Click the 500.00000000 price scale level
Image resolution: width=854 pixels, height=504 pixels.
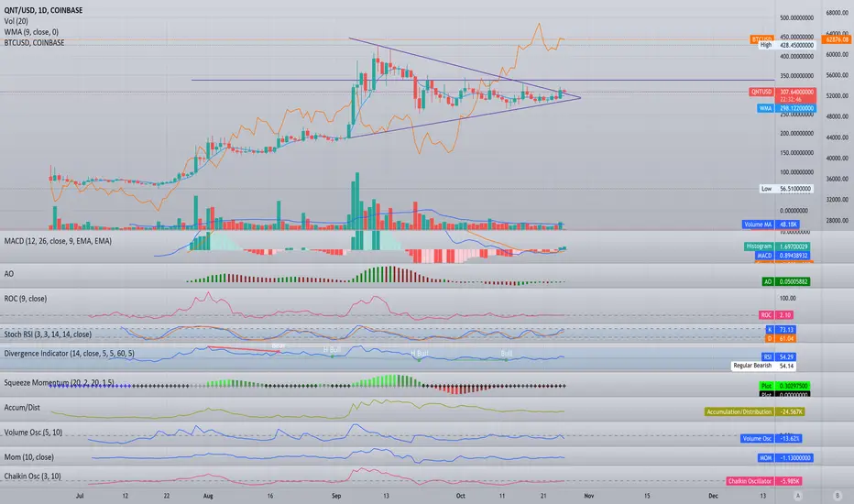[x=797, y=17]
